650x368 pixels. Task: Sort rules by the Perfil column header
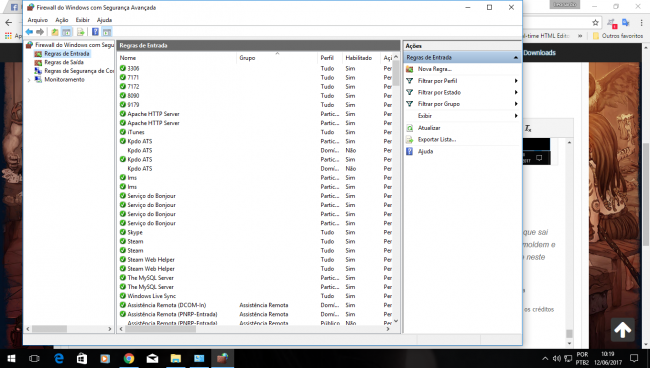tap(327, 58)
